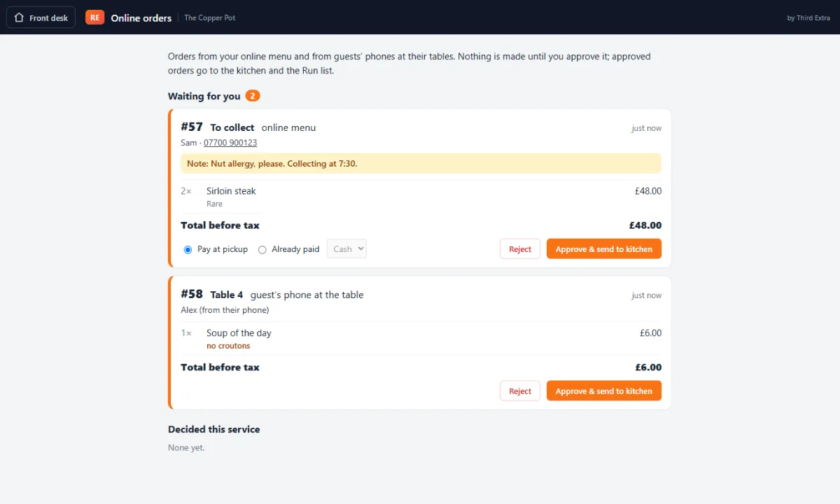Image resolution: width=840 pixels, height=504 pixels.
Task: Click the Rare cooking preference text
Action: (214, 204)
